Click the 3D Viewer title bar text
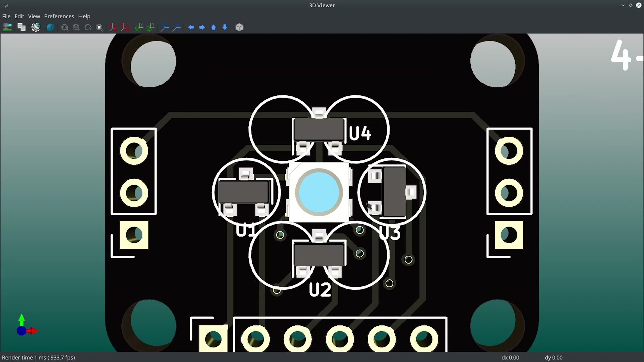 (322, 5)
